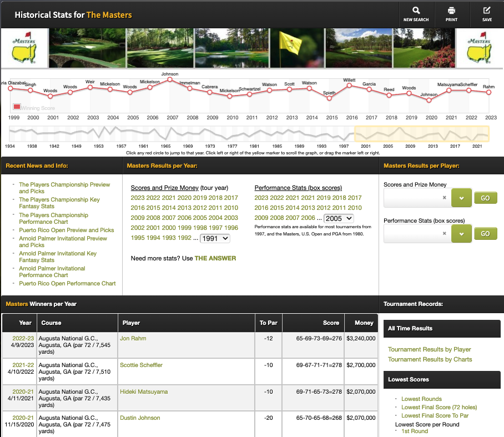Click GO for Scores and Prize Money

485,198
